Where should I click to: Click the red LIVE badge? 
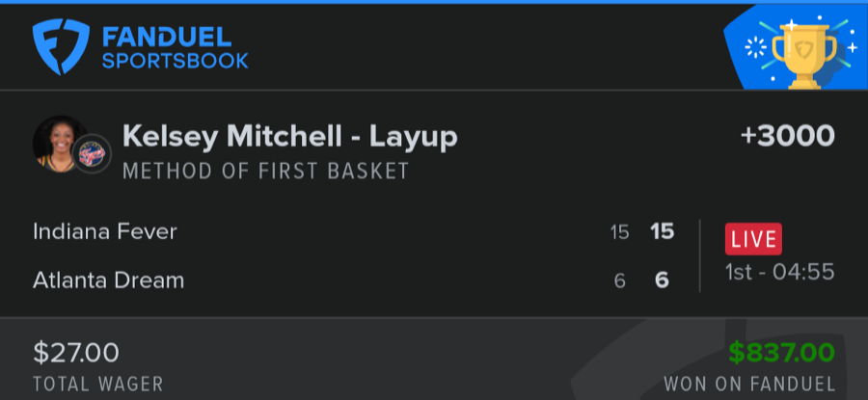coord(753,238)
